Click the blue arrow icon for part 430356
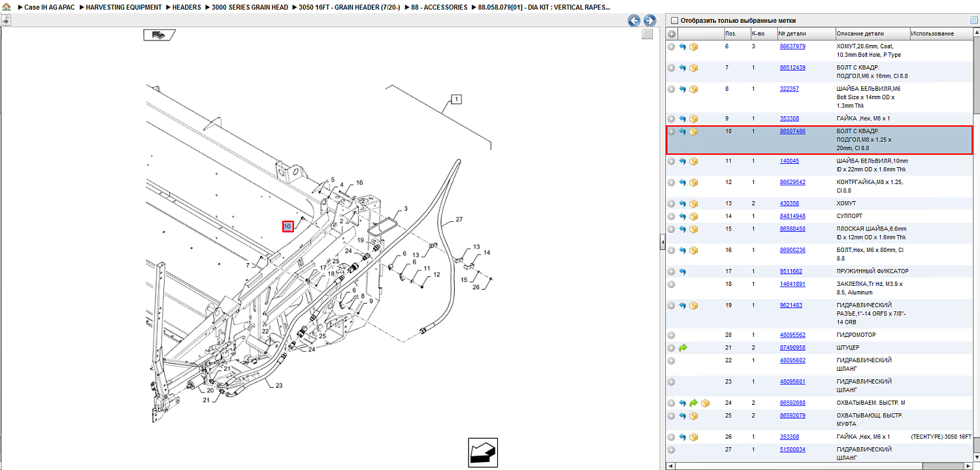980x470 pixels. [x=683, y=204]
